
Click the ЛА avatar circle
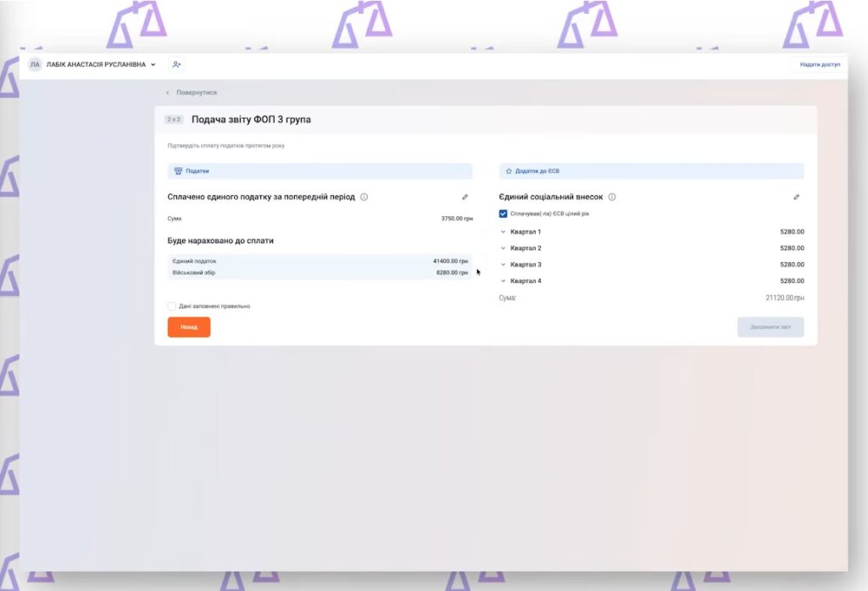[x=35, y=64]
